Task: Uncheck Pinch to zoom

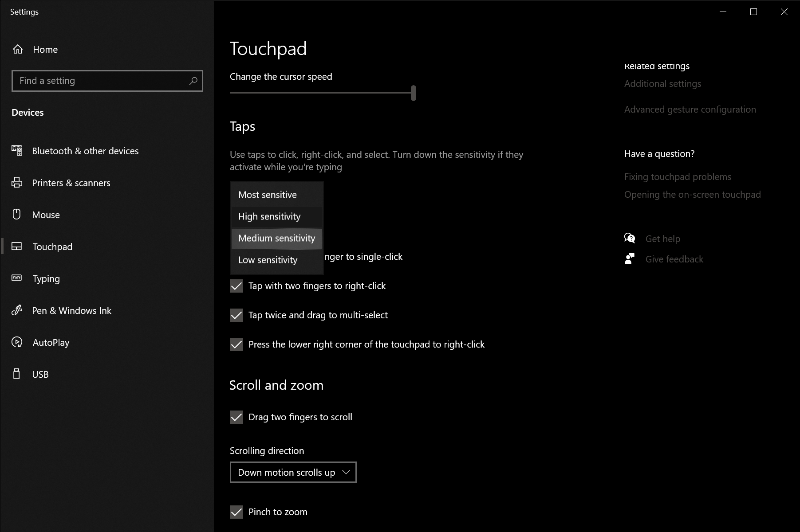Action: [x=236, y=512]
